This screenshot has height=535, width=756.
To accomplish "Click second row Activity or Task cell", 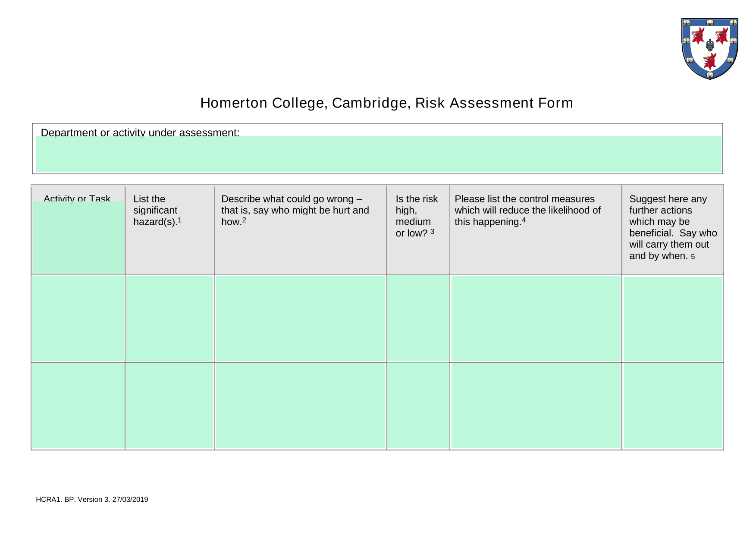I will [x=78, y=406].
